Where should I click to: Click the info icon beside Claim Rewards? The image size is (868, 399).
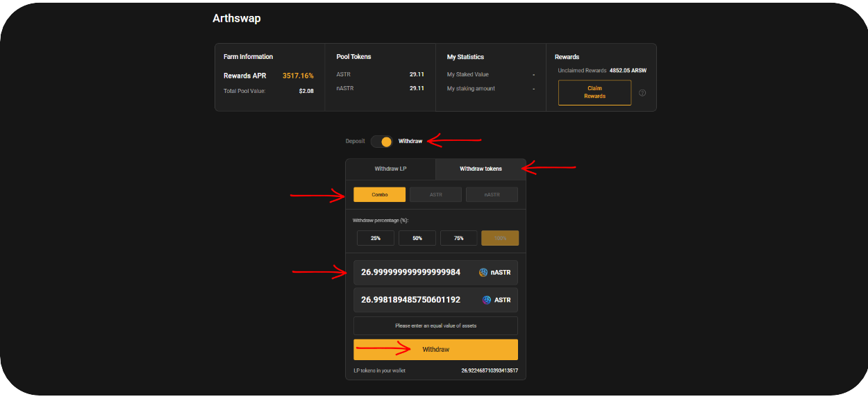pyautogui.click(x=642, y=93)
